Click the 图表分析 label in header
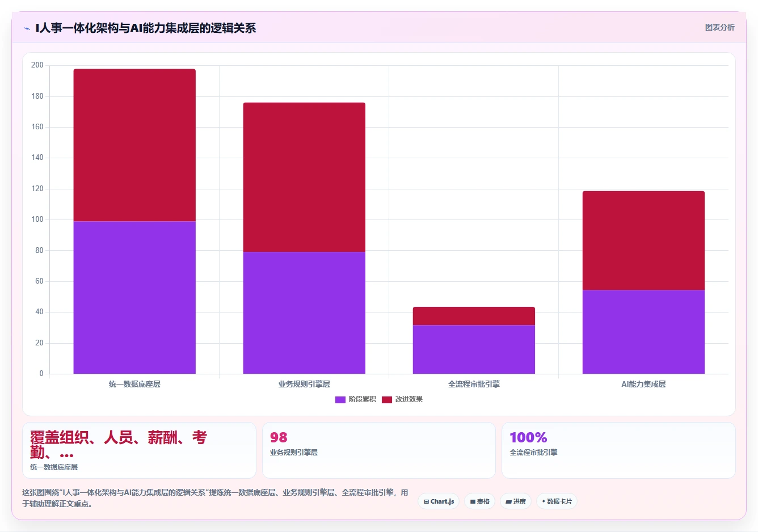The image size is (758, 532). coord(719,27)
